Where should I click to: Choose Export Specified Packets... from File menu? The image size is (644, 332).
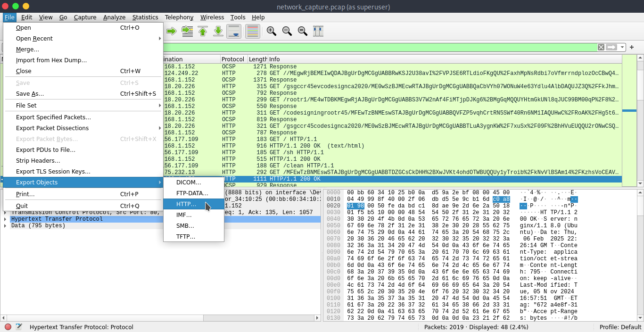click(x=53, y=117)
